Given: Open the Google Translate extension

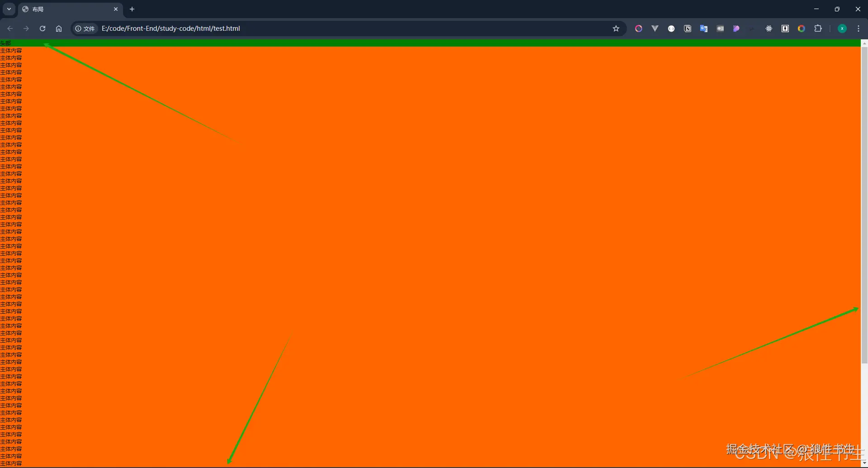Looking at the screenshot, I should coord(704,29).
